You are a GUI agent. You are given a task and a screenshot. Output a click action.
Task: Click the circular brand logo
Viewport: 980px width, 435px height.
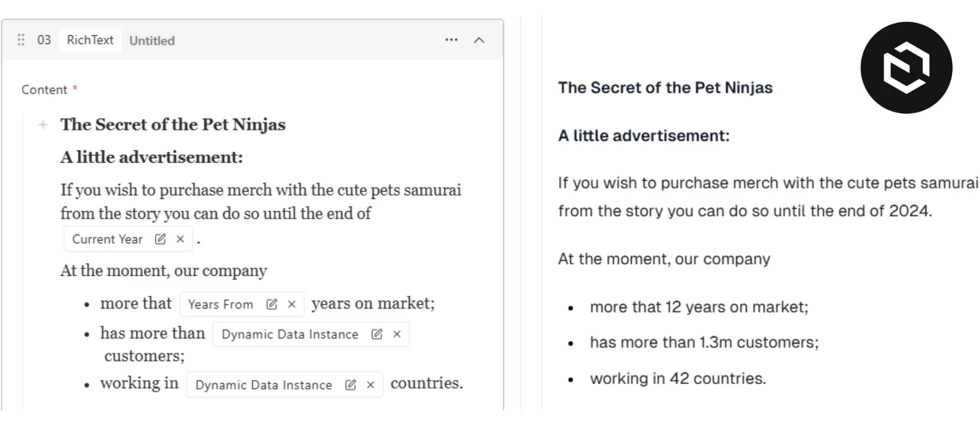coord(906,68)
